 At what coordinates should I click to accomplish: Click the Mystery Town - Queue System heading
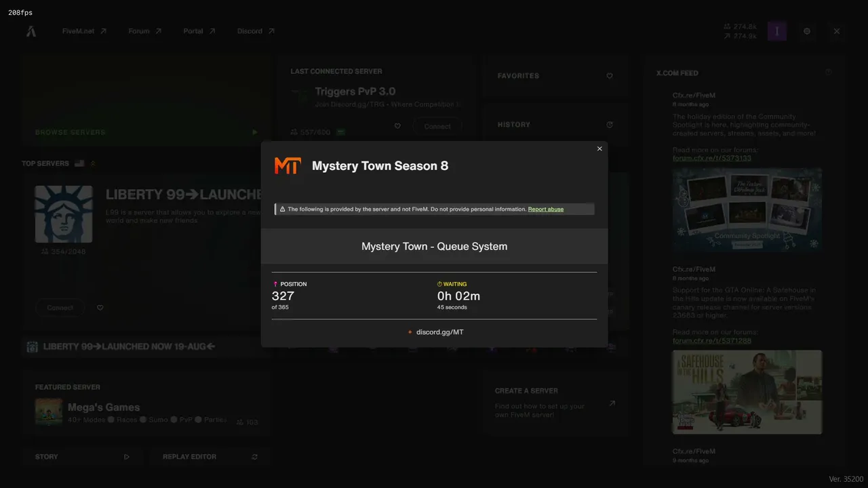coord(434,246)
